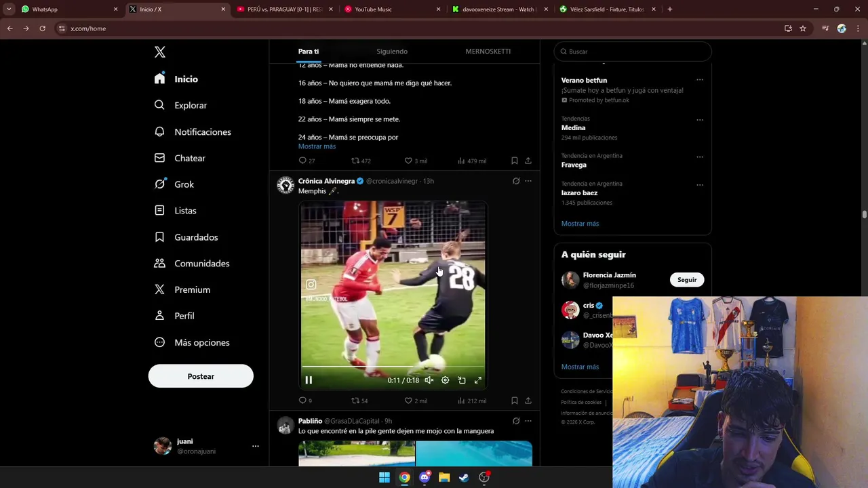Open Steam from taskbar
Screen dimensions: 868x488
coord(464,477)
